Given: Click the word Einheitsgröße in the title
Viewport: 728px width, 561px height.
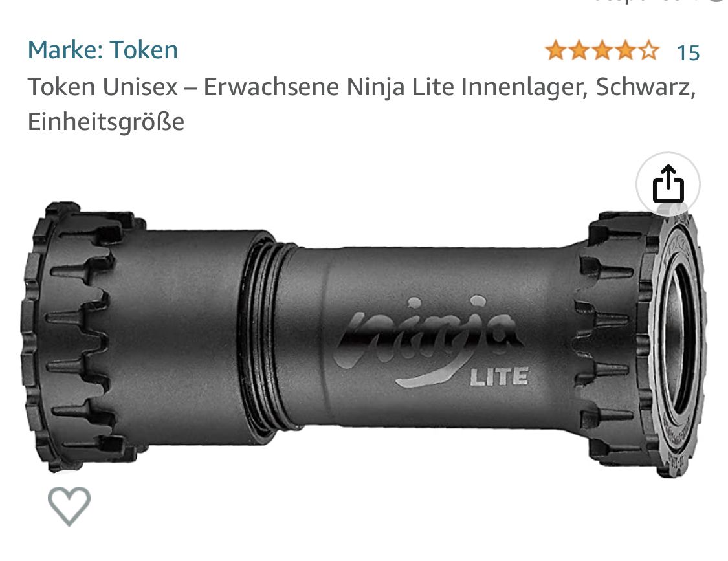Looking at the screenshot, I should tap(106, 122).
